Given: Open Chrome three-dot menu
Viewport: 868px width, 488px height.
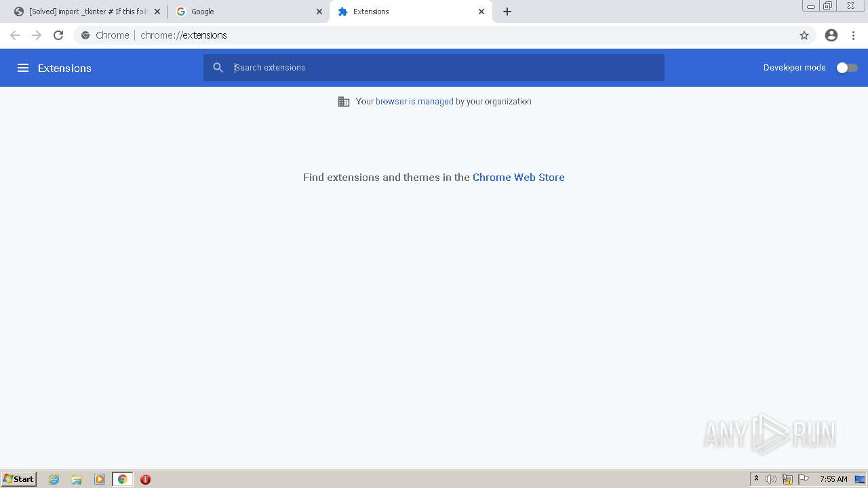Looking at the screenshot, I should pos(854,35).
